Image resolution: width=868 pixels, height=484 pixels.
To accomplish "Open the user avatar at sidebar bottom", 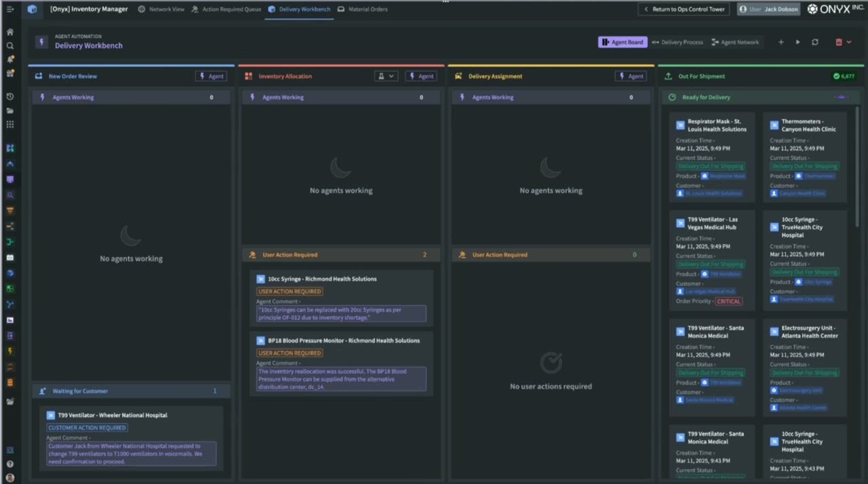I will (x=9, y=477).
